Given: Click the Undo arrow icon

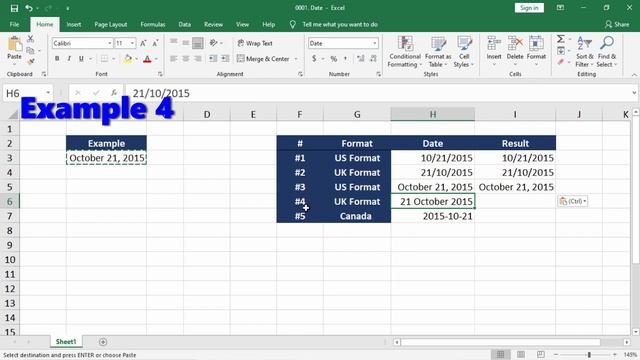Looking at the screenshot, I should coord(29,8).
